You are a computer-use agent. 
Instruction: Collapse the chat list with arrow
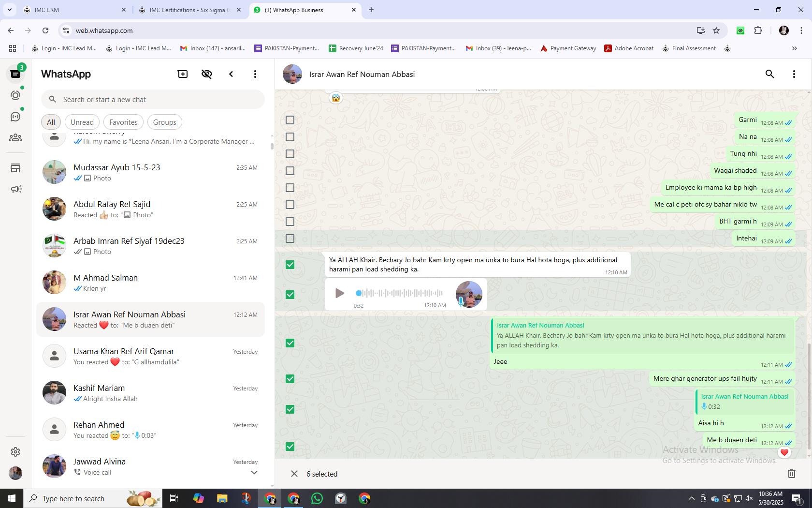(x=231, y=74)
